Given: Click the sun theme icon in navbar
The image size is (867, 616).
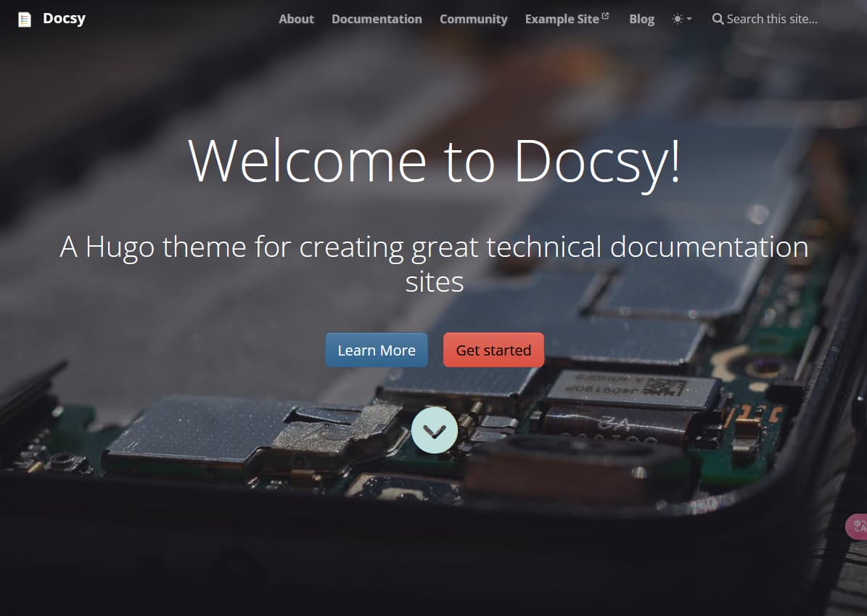Looking at the screenshot, I should (x=676, y=19).
